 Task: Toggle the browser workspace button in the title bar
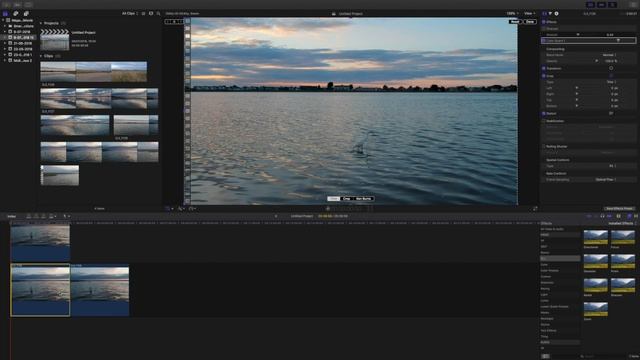(590, 4)
